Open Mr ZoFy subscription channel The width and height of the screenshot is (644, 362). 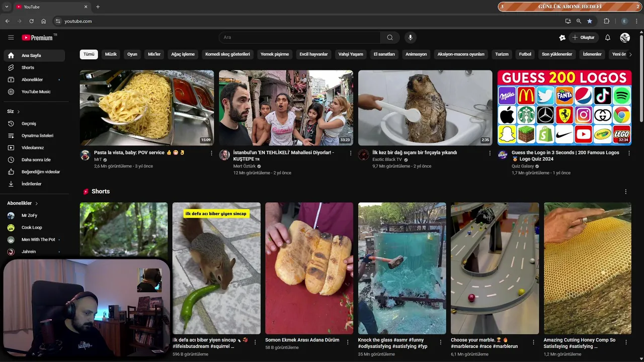pyautogui.click(x=34, y=216)
